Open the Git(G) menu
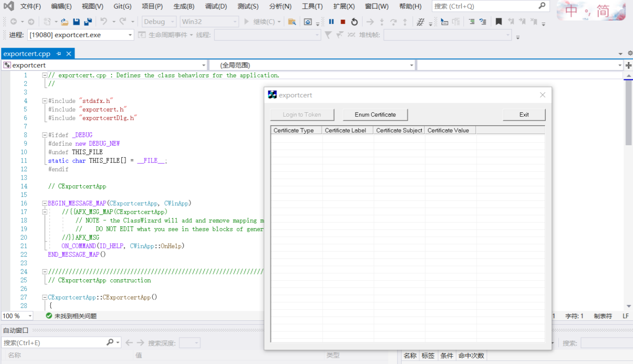The width and height of the screenshot is (633, 364). tap(122, 6)
